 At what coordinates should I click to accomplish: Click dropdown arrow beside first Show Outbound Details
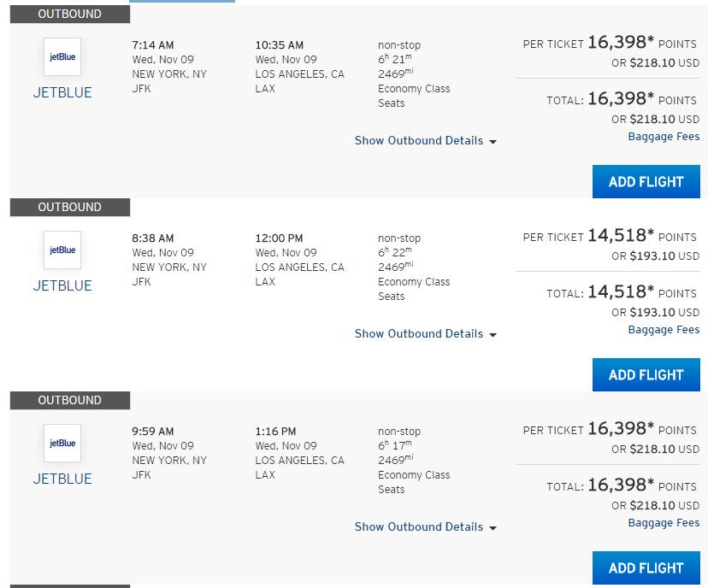493,142
